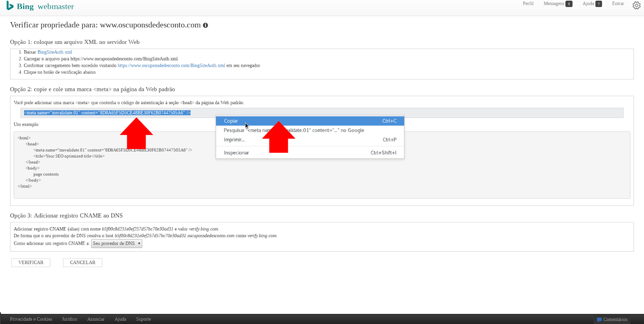Viewport: 644px width, 324px height.
Task: Click the Comentários chat bubble icon
Action: coord(599,320)
